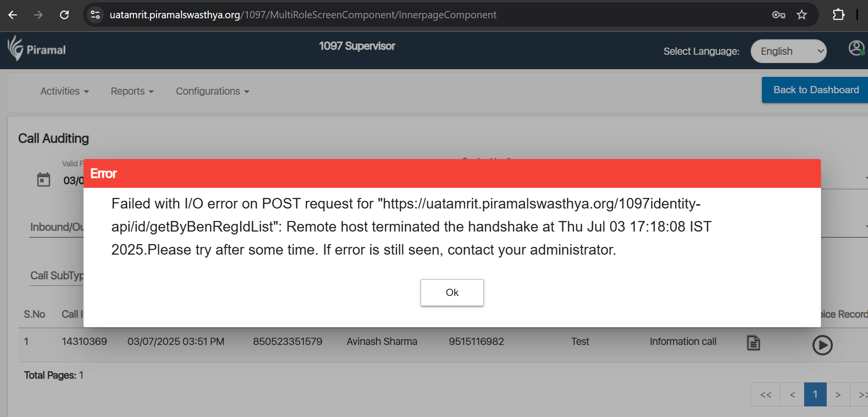Click Back to Dashboard button
Viewport: 868px width, 417px height.
coord(815,90)
